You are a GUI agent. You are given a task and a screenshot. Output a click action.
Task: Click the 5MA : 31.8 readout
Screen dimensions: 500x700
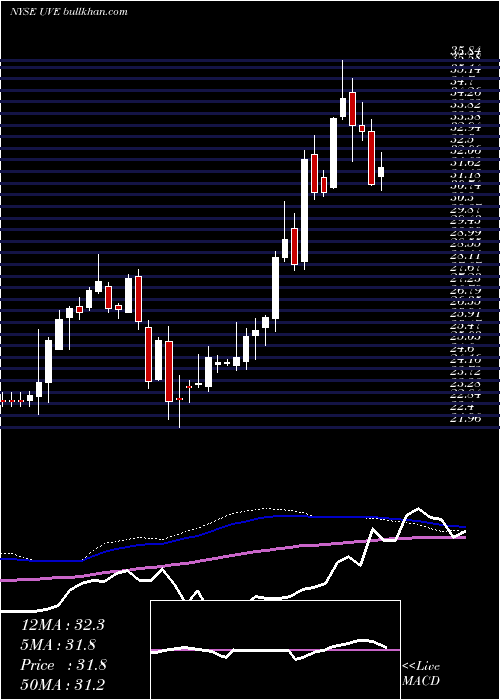click(58, 645)
